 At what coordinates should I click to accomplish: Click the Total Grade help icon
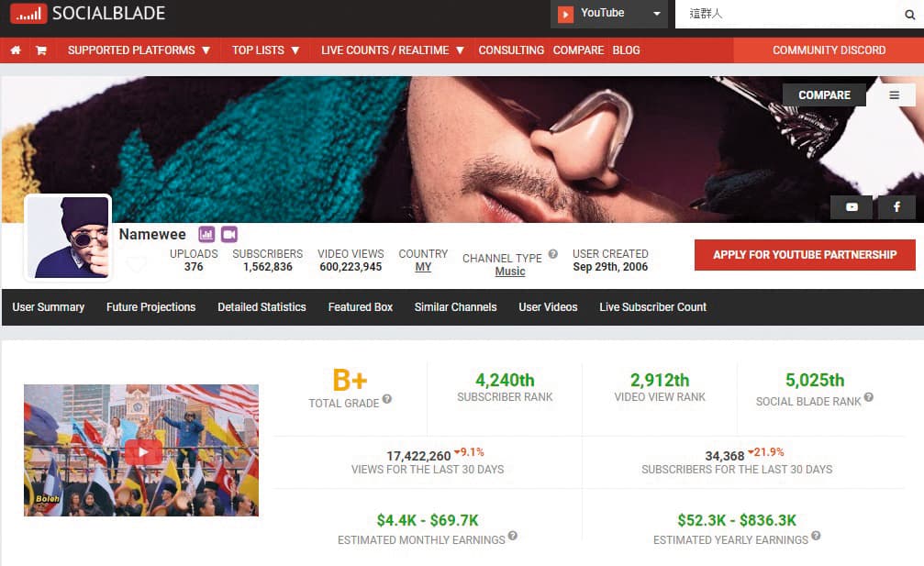pyautogui.click(x=386, y=399)
